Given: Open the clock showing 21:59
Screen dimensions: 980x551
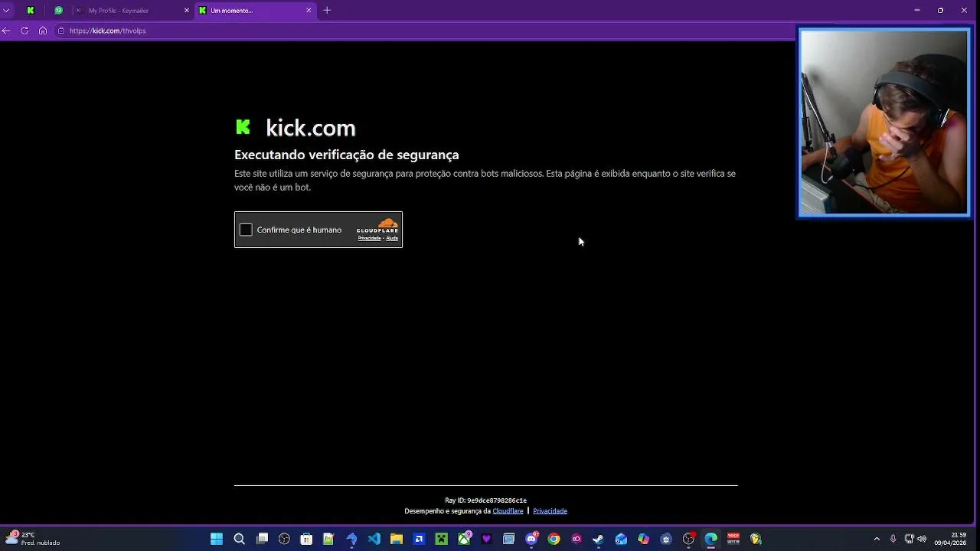Looking at the screenshot, I should 950,539.
